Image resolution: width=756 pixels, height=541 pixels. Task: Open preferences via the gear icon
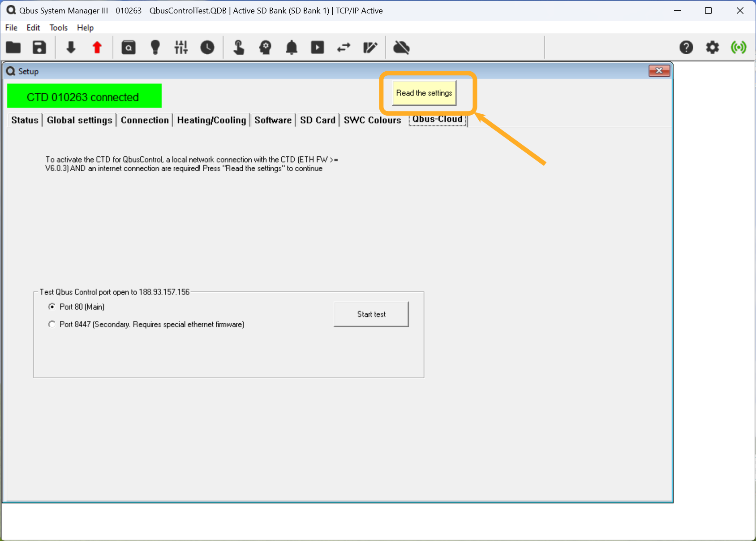tap(713, 47)
